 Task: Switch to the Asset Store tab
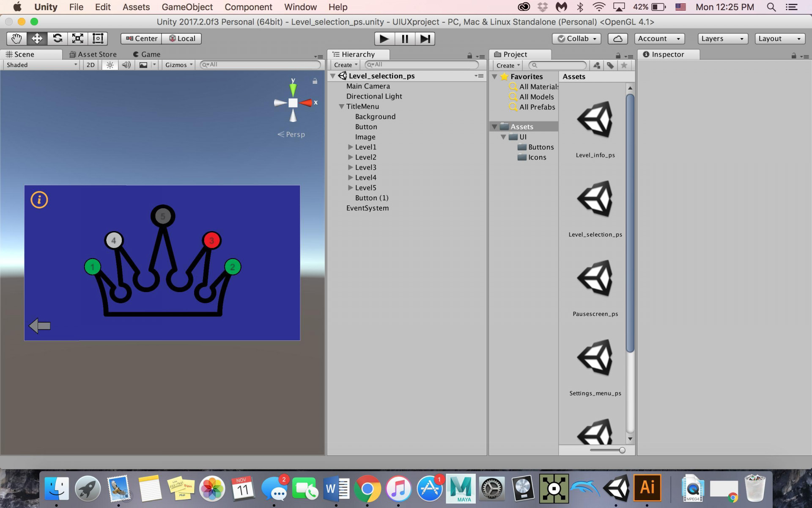click(93, 54)
